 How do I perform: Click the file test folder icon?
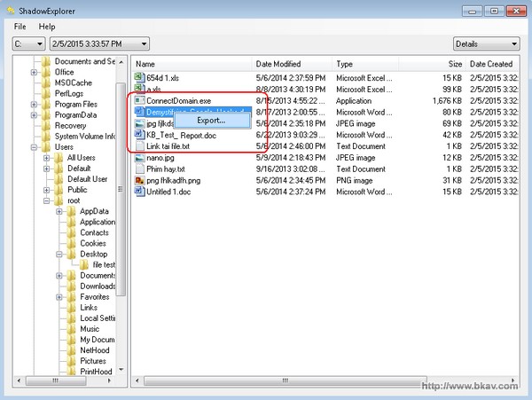[x=84, y=265]
